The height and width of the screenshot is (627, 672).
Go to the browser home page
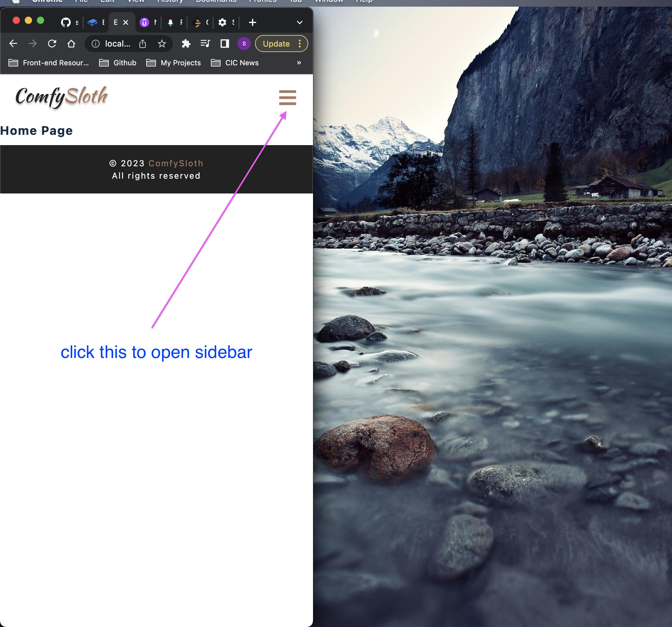(71, 44)
